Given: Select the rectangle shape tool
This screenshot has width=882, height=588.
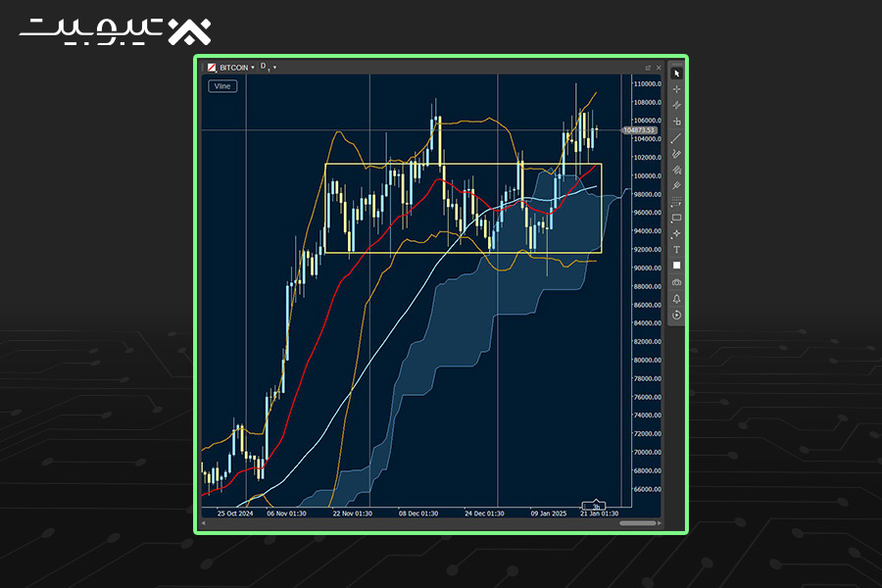Looking at the screenshot, I should coord(676,218).
